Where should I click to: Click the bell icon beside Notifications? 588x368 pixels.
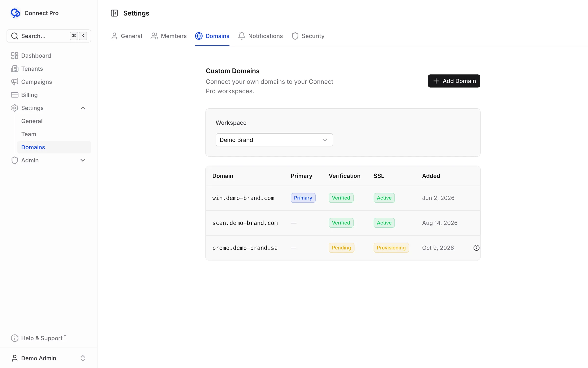[x=242, y=36]
